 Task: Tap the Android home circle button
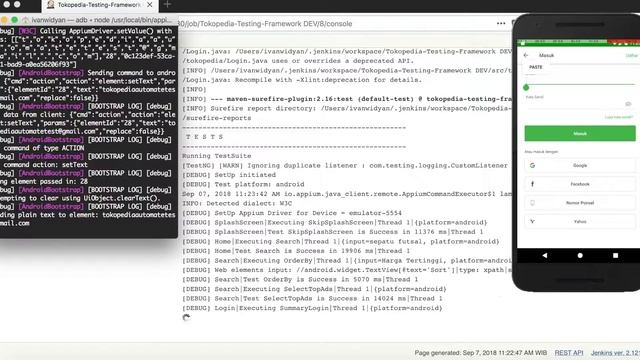coord(580,256)
